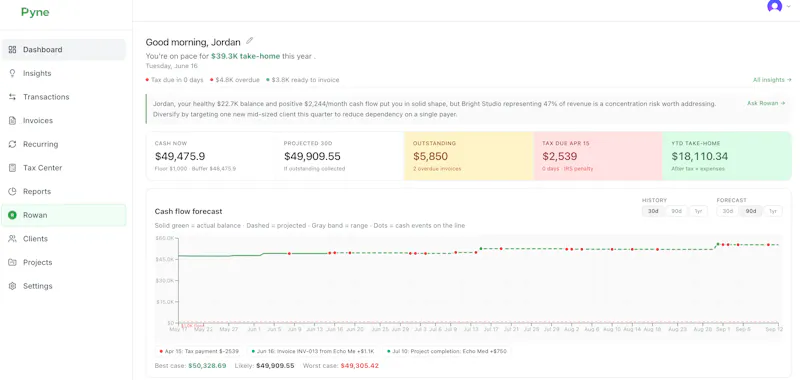The image size is (800, 380).
Task: Open Transactions from the sidebar
Action: [64, 97]
